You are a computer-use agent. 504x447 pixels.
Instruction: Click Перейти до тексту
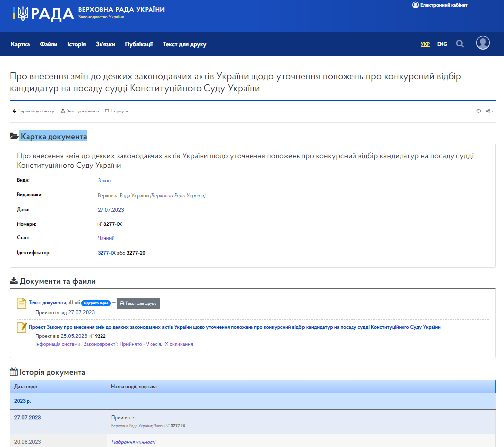click(x=34, y=111)
